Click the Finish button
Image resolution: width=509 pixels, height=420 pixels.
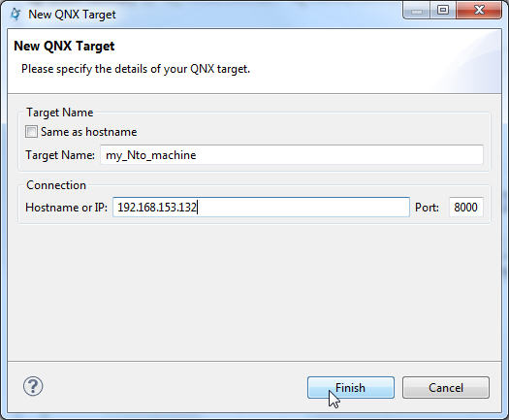351,388
